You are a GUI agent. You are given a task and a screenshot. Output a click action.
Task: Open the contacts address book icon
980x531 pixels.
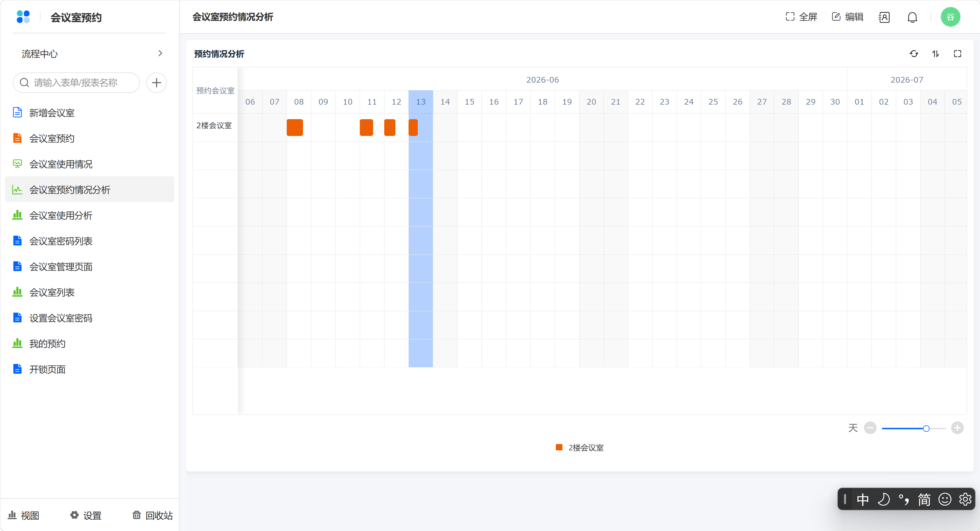[884, 17]
